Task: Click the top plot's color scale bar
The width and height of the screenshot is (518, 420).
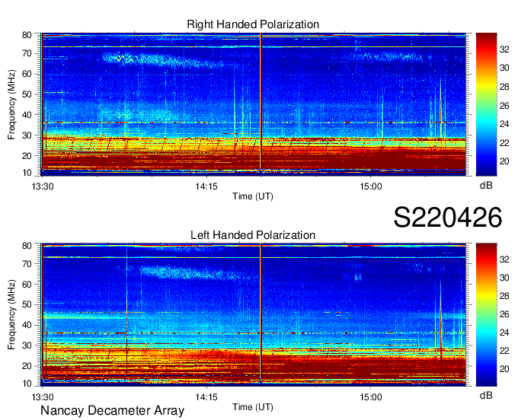Action: pos(486,104)
